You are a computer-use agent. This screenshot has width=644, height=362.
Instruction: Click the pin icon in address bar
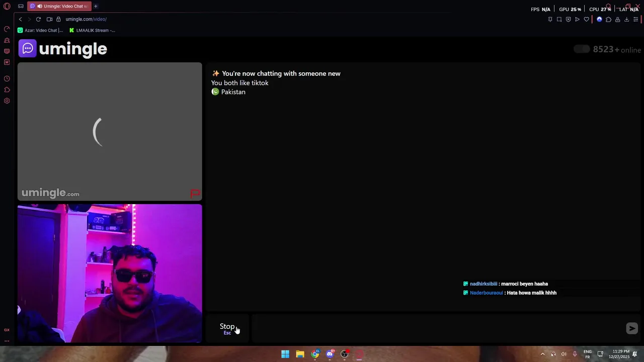tap(550, 19)
